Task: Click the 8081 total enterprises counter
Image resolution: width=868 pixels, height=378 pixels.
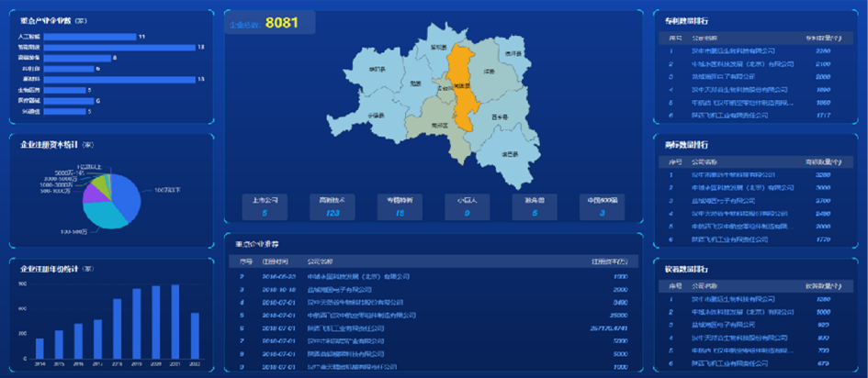Action: (282, 22)
